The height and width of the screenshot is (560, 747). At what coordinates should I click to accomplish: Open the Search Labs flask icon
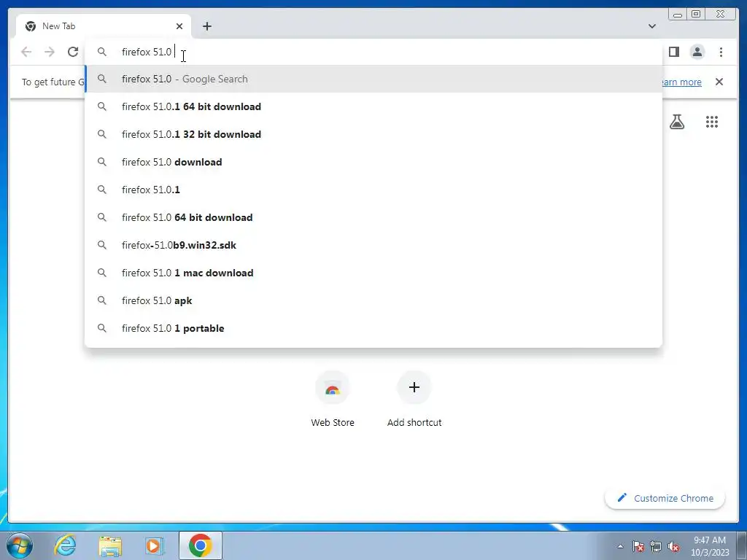(x=677, y=122)
